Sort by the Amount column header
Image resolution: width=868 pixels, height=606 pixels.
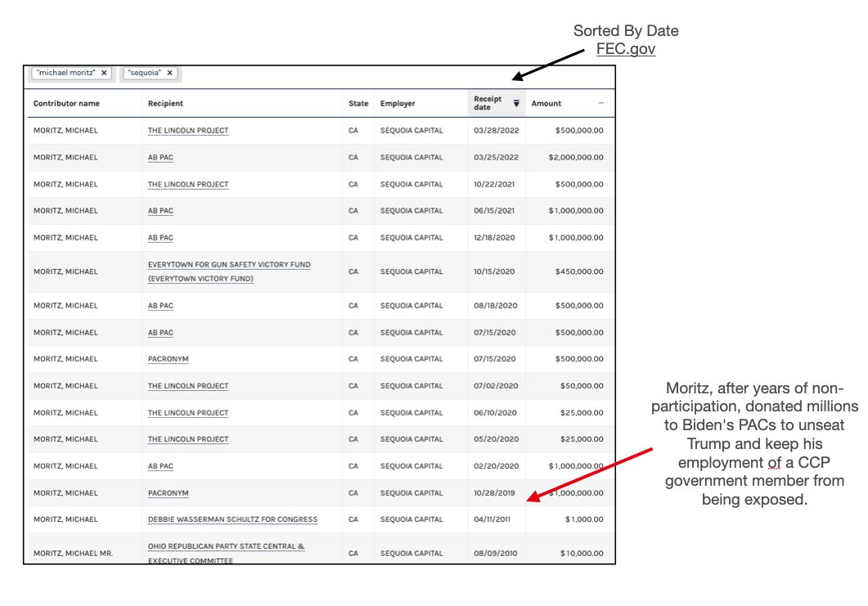click(x=546, y=104)
